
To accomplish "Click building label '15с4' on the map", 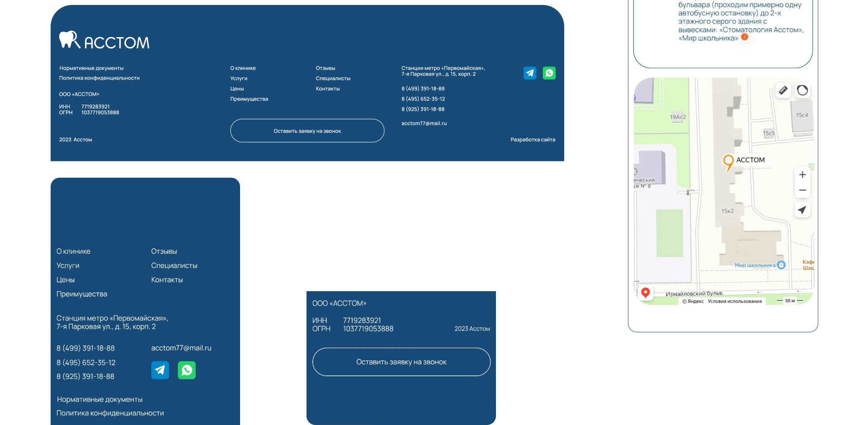I will [x=802, y=115].
